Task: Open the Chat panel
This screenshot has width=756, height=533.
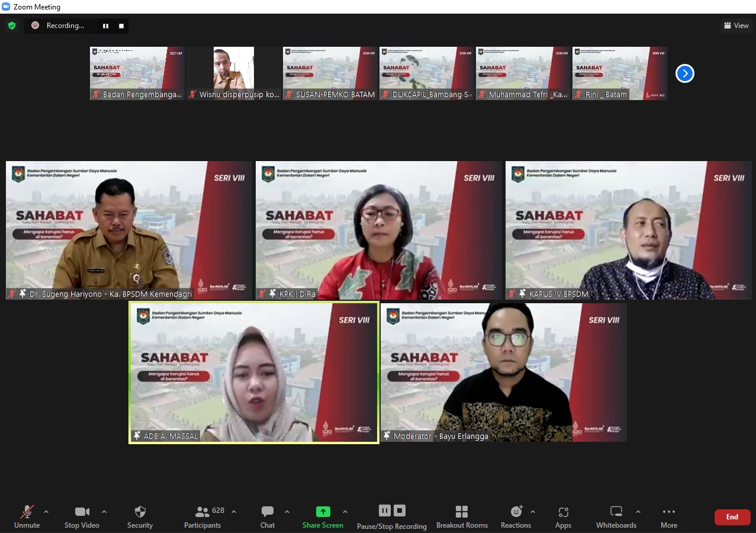Action: click(268, 516)
